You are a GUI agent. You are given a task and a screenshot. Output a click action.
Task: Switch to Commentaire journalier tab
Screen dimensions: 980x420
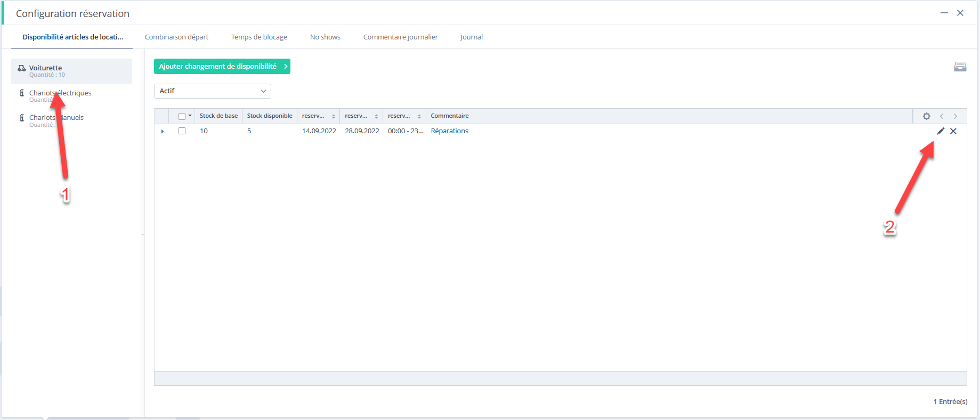(400, 37)
